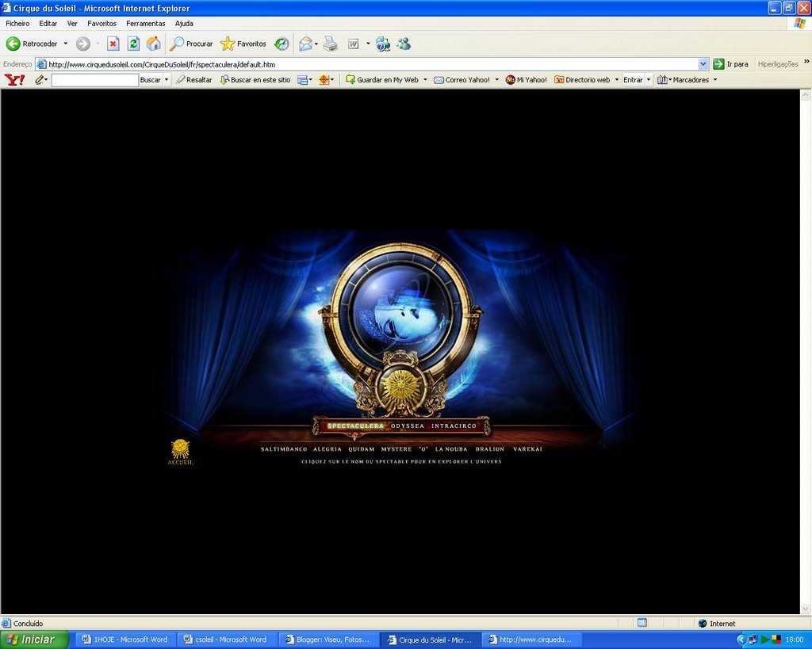Click Buscar button in Yahoo toolbar
This screenshot has width=812, height=649.
pos(150,80)
